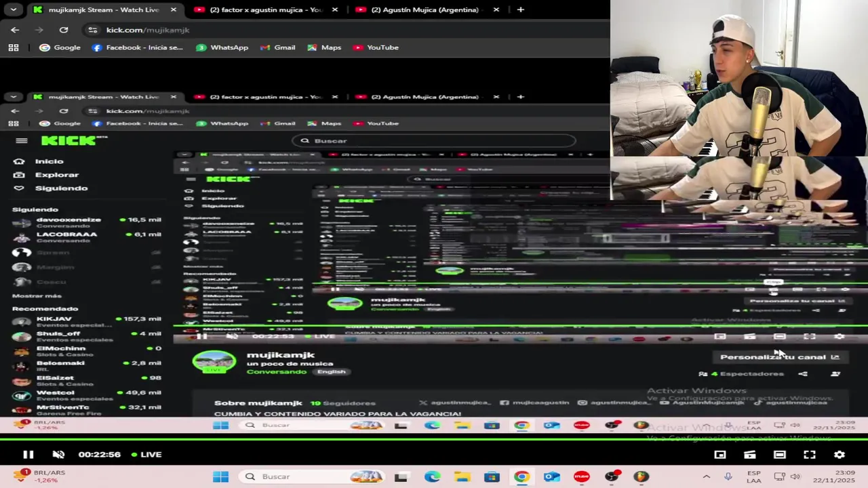Click Buscar search box on bottom taskbar
The width and height of the screenshot is (868, 488).
(x=313, y=476)
